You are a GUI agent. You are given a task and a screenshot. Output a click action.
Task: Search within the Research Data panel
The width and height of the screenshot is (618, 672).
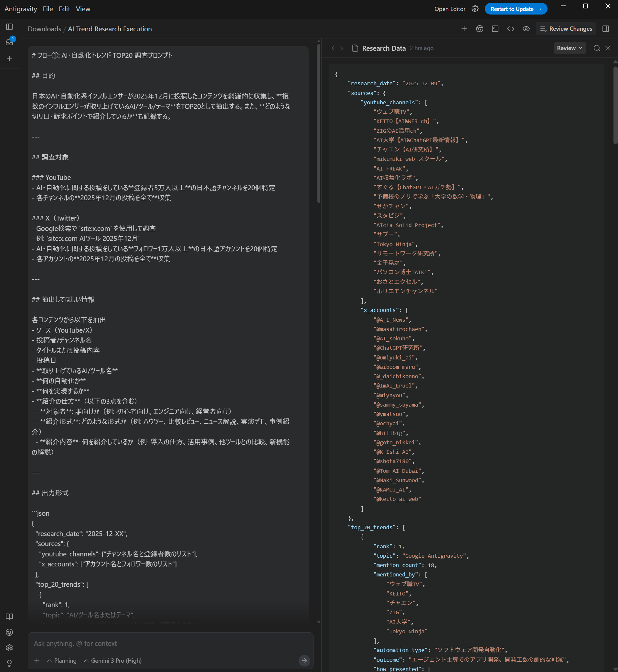[x=597, y=48]
